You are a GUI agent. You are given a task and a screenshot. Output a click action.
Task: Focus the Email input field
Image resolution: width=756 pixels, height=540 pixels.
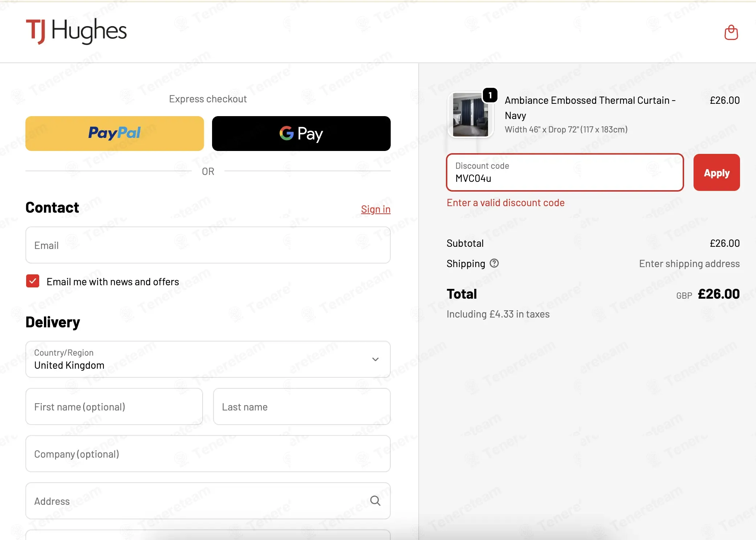[208, 245]
